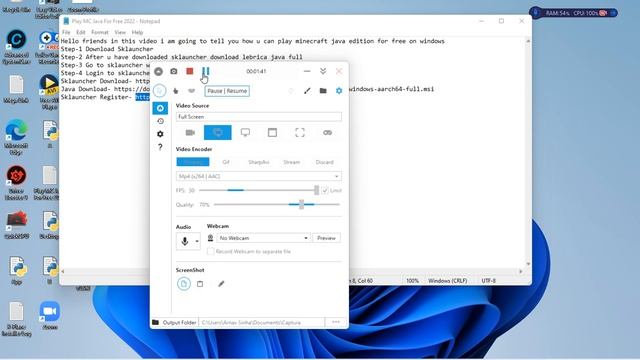
Task: Click Notepad's vertical scrollbar up arrow
Action: pos(528,41)
